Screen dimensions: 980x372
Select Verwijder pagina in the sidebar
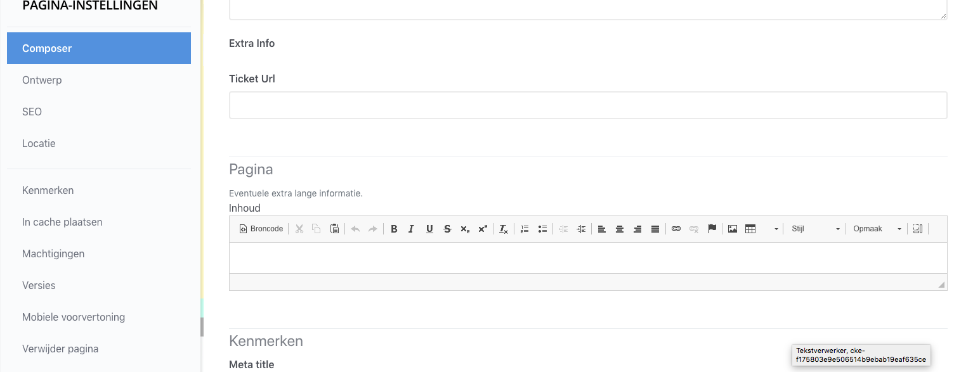(60, 349)
